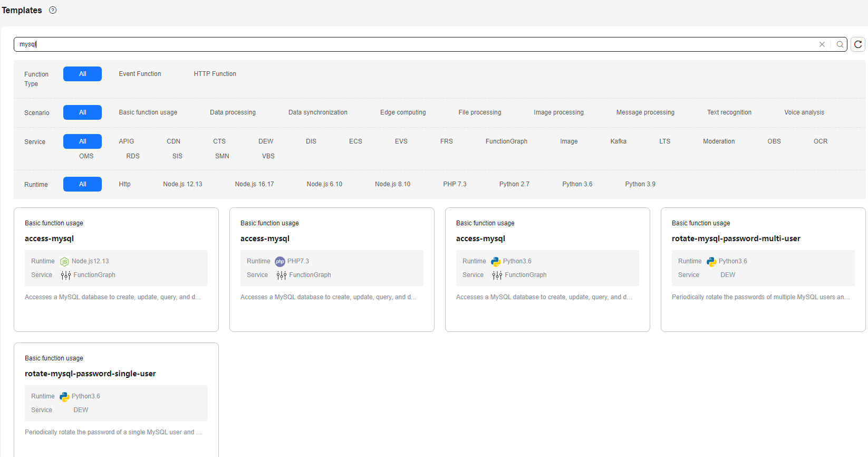This screenshot has width=868, height=457.
Task: Choose the Image processing scenario
Action: click(558, 112)
